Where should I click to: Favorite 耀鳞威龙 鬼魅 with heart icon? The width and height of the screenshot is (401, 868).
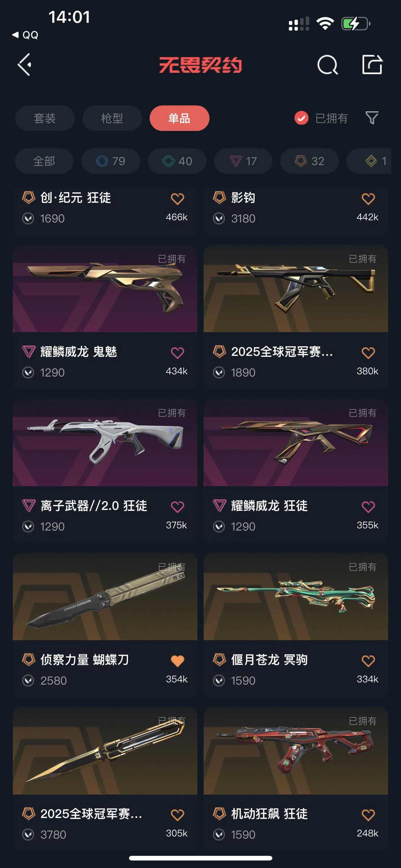177,352
